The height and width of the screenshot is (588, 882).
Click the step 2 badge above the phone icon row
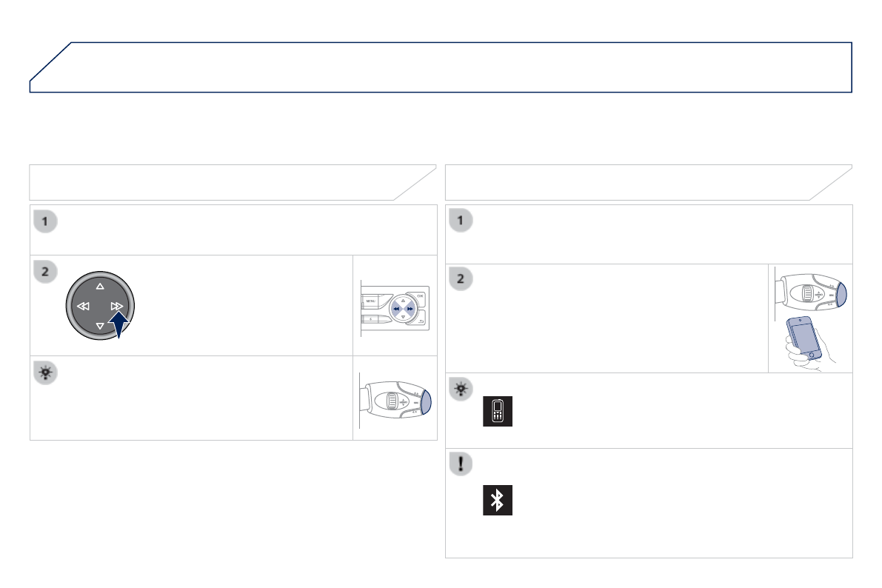point(462,280)
